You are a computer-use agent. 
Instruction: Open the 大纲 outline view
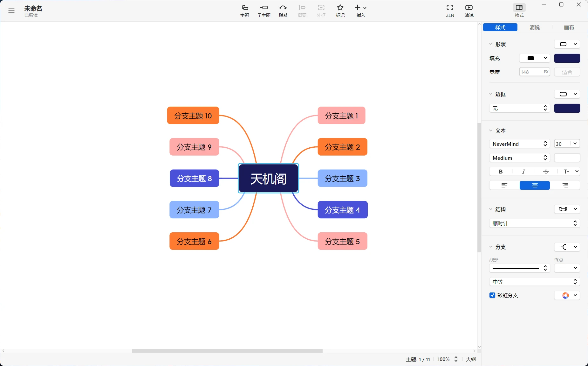471,359
